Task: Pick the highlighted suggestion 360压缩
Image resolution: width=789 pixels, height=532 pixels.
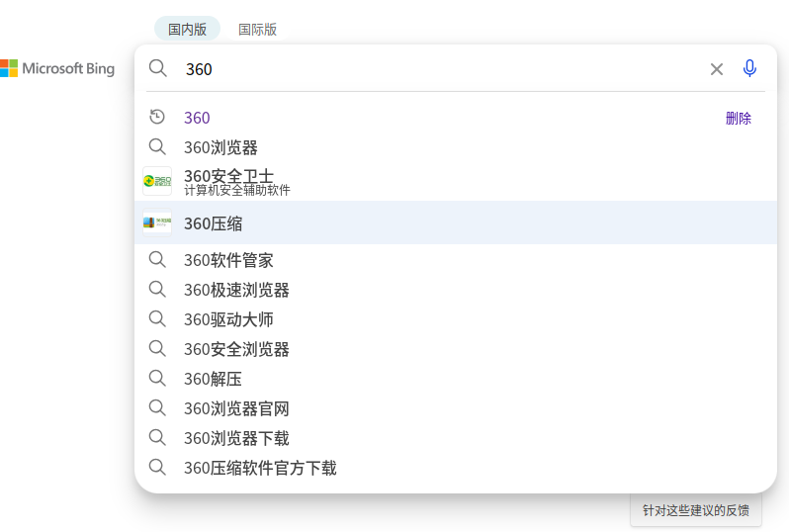Action: point(456,222)
